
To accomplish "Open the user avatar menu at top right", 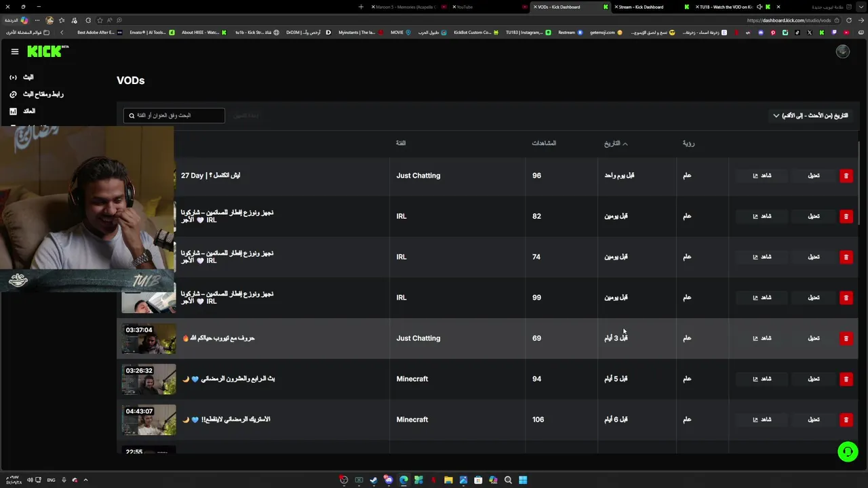I will [x=843, y=52].
